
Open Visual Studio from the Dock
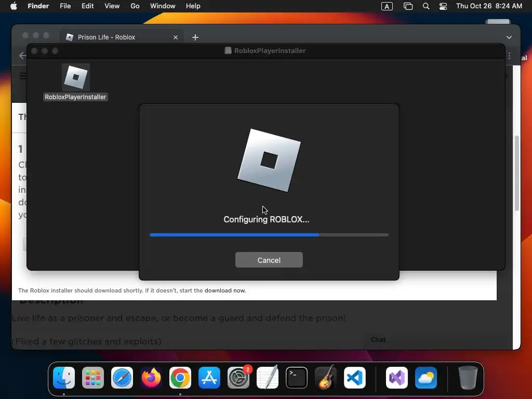coord(397,378)
